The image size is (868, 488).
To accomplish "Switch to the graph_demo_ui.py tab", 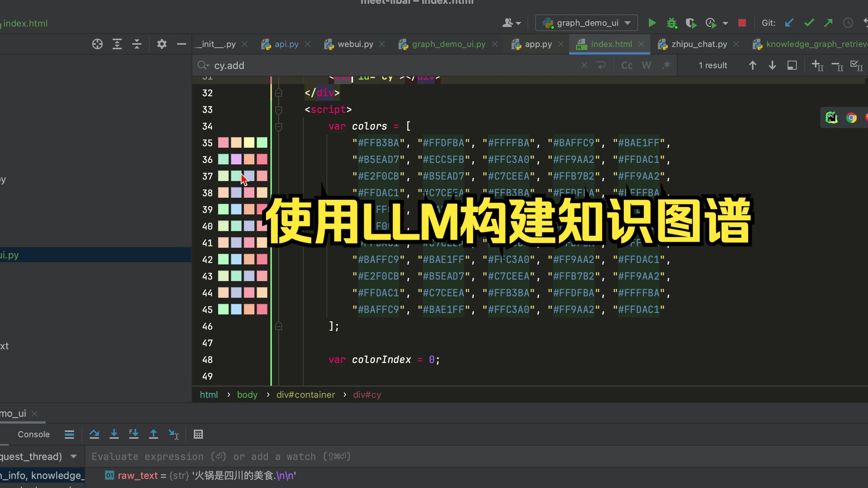I will pos(448,44).
